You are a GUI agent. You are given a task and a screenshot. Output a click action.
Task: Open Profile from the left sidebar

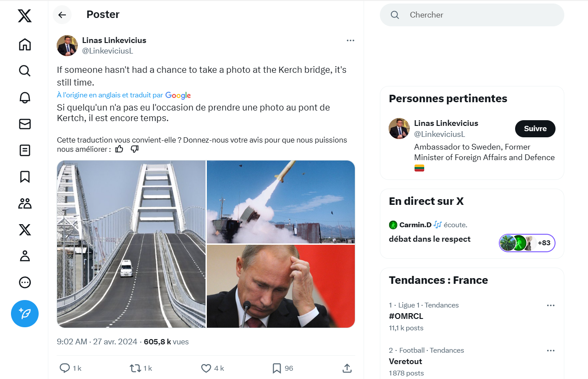[25, 256]
